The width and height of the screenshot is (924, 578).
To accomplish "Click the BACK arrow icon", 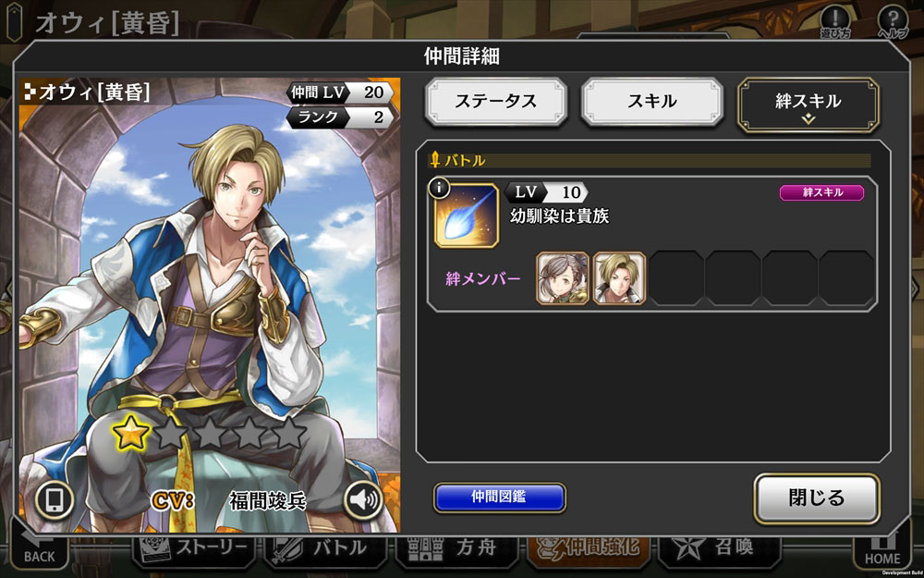I will pyautogui.click(x=40, y=549).
